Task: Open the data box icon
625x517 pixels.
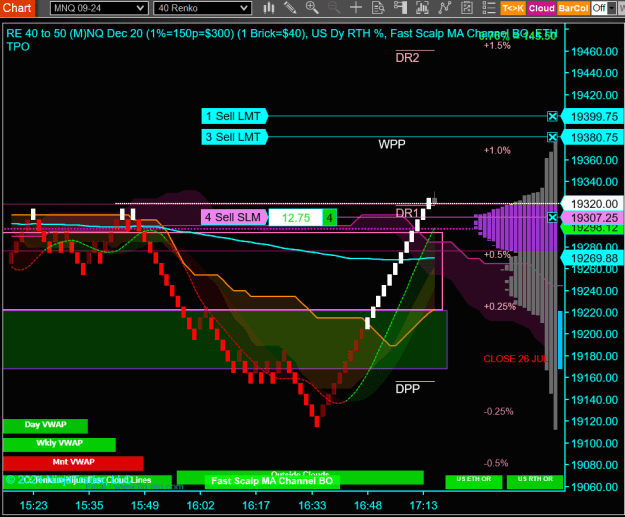Action: [378, 8]
